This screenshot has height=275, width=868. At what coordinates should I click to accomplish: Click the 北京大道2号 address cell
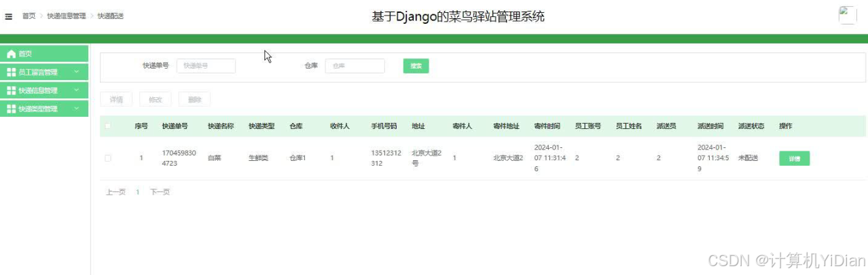427,158
